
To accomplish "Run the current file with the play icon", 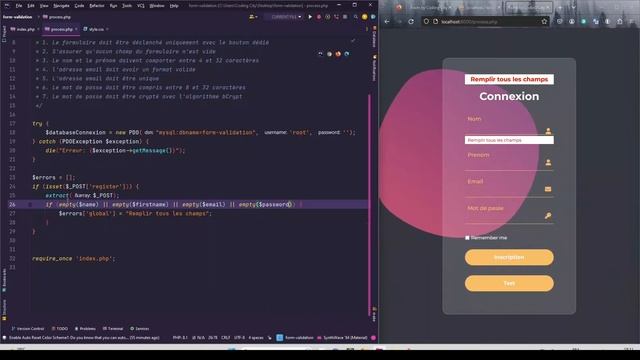I will [x=310, y=17].
